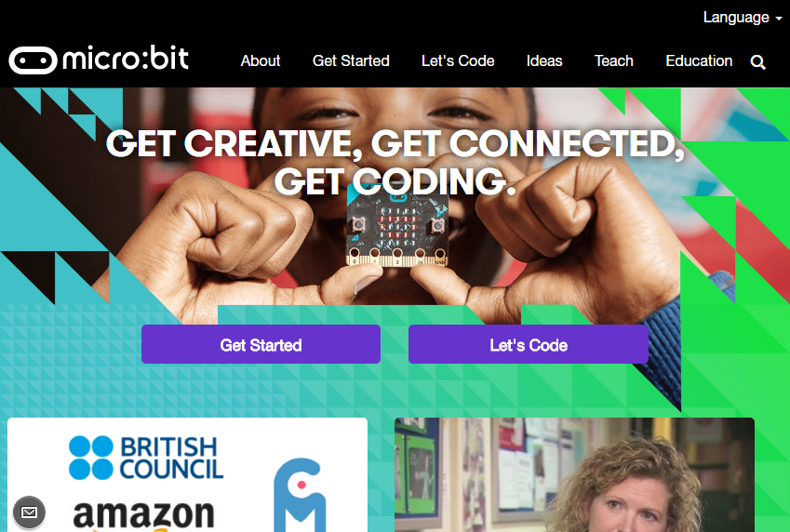Screen dimensions: 790x532
Task: Open the partner logos card
Action: click(187, 474)
